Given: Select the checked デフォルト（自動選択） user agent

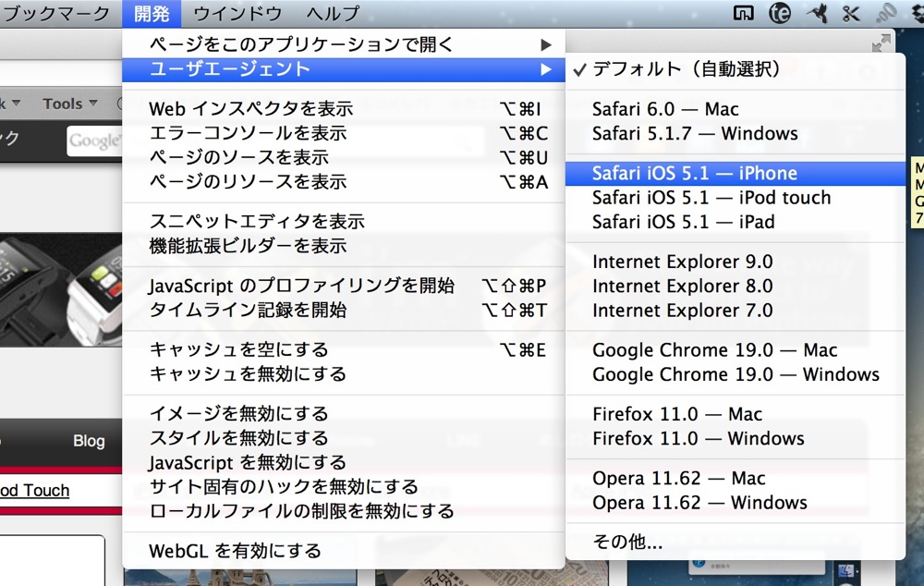Looking at the screenshot, I should click(x=736, y=69).
